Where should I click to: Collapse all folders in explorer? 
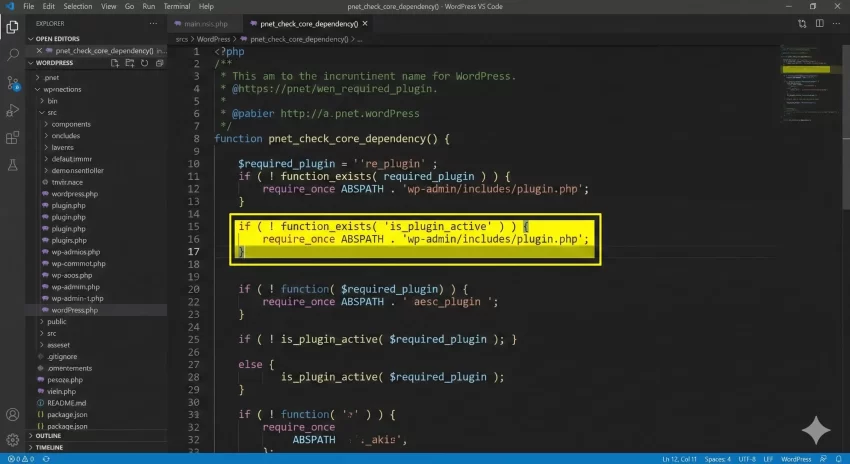click(x=159, y=63)
